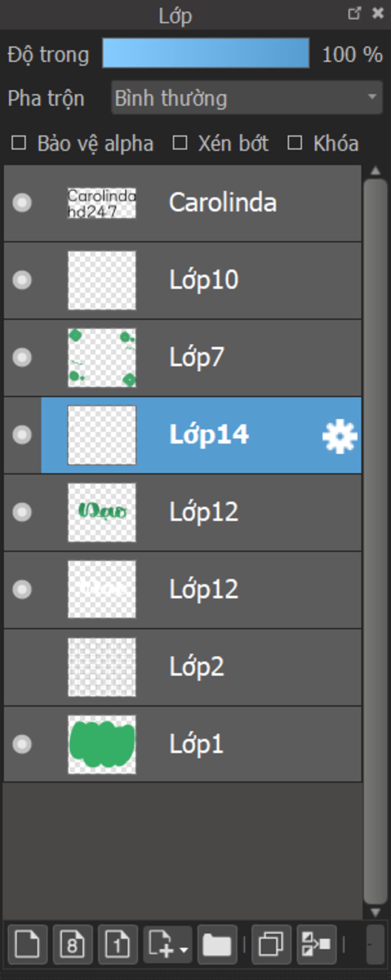Duplicate the selected layer

point(271,944)
